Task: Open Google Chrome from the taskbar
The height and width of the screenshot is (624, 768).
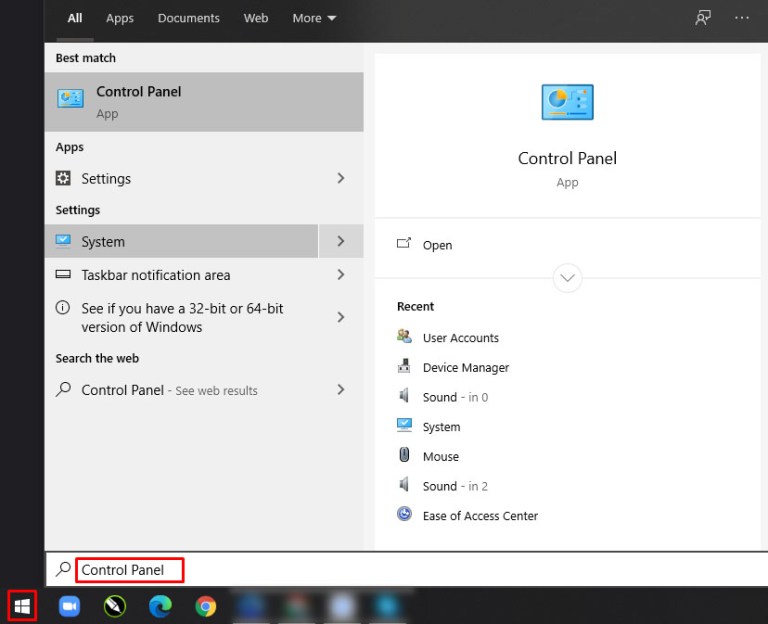Action: [x=205, y=606]
